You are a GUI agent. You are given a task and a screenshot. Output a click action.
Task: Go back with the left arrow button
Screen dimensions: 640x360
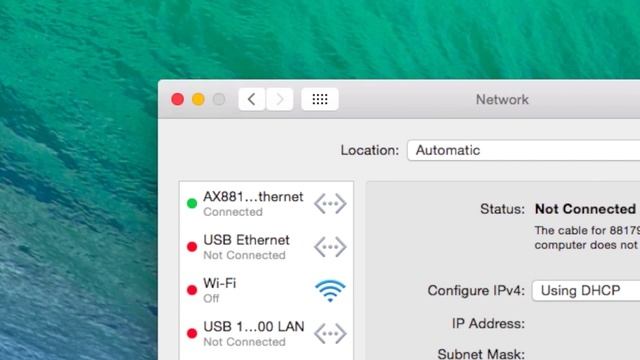[x=251, y=99]
